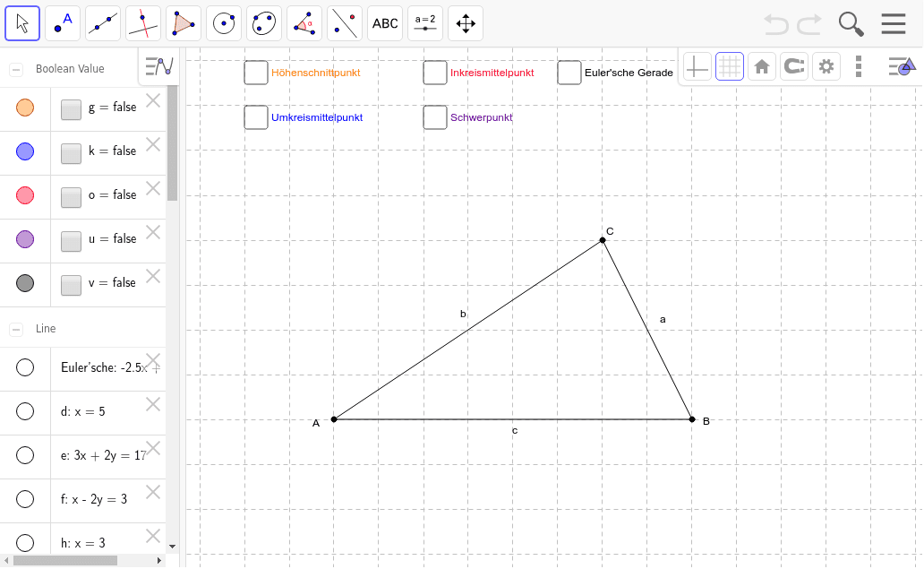Show line f: x - 2y = 3
This screenshot has height=569, width=924.
[25, 499]
